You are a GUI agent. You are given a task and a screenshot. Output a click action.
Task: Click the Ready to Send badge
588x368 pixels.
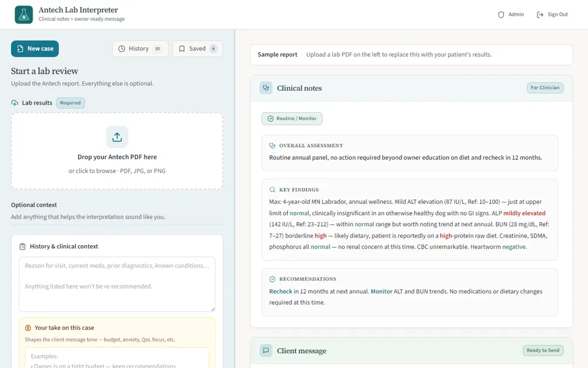[x=543, y=350]
